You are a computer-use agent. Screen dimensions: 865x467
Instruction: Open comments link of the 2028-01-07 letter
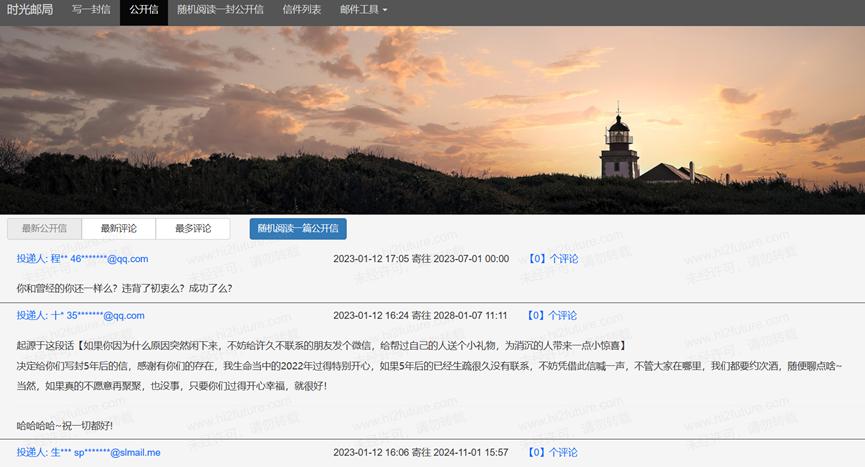tap(552, 315)
